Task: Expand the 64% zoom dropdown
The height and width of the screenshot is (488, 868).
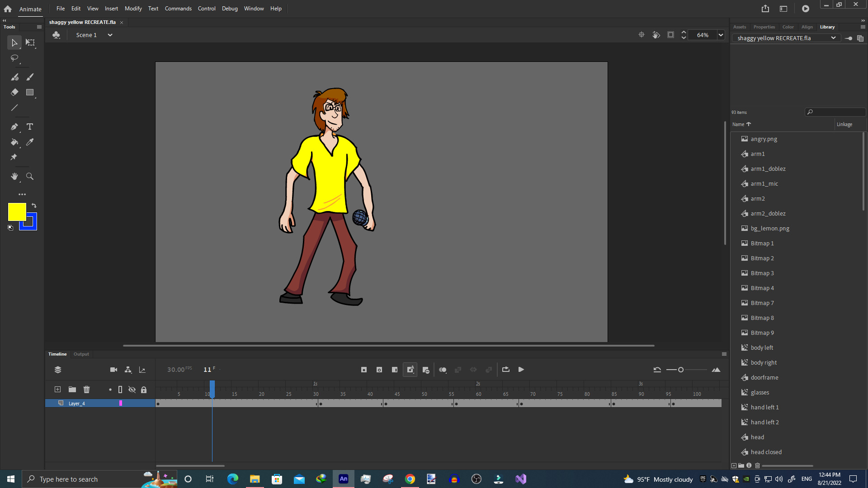Action: click(721, 35)
